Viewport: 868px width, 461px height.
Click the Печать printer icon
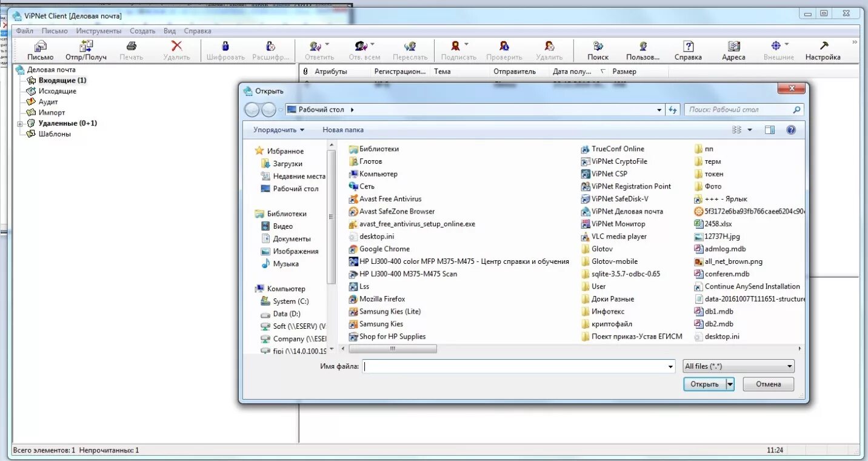tap(132, 46)
